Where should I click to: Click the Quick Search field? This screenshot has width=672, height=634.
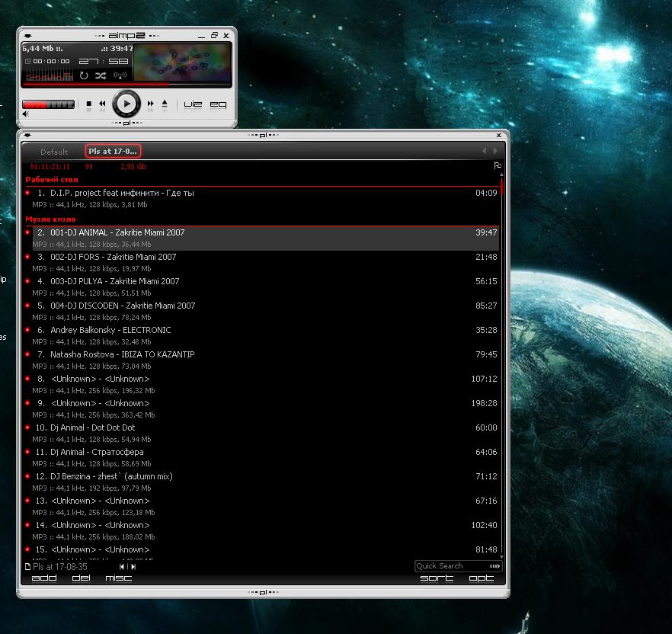458,566
